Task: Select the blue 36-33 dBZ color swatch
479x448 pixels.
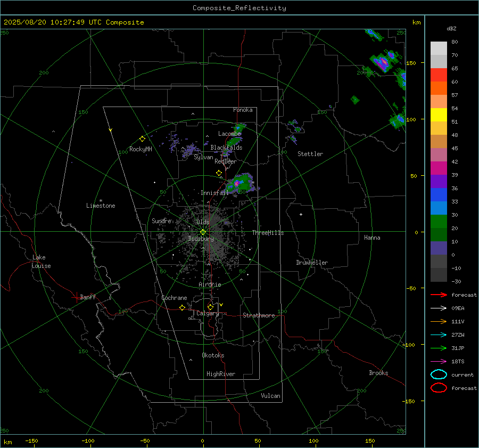Action: coord(439,195)
